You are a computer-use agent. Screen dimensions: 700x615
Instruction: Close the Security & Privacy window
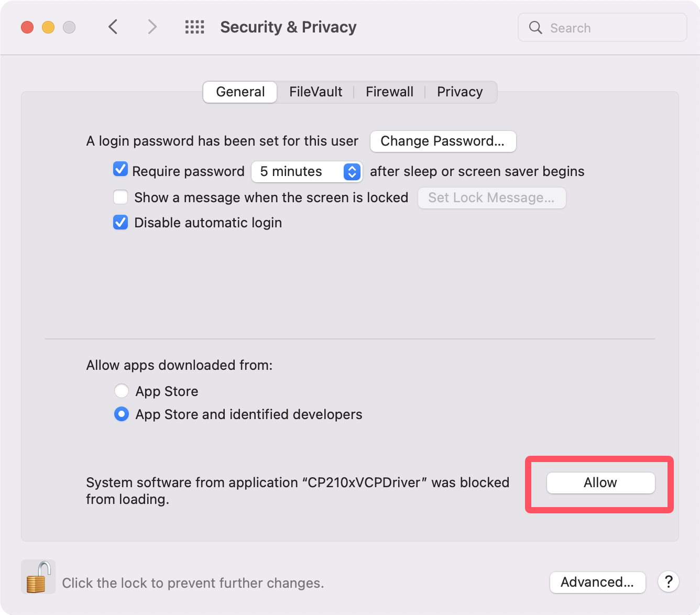(x=27, y=27)
